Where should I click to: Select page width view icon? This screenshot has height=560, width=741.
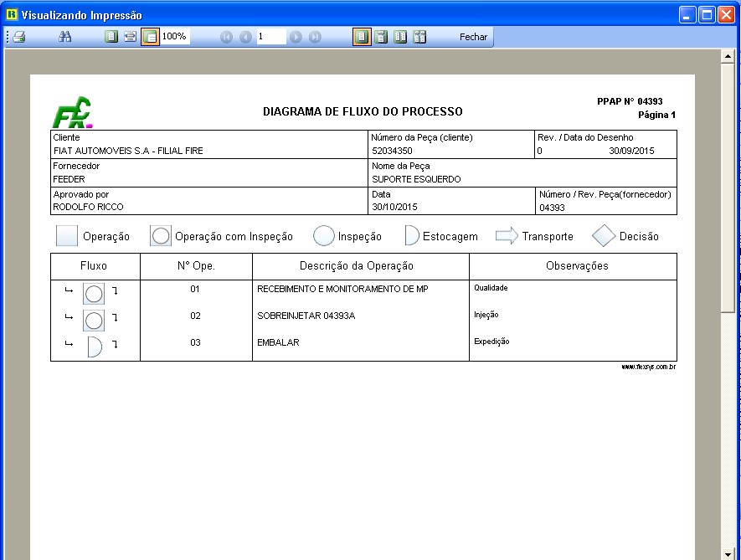click(x=130, y=36)
